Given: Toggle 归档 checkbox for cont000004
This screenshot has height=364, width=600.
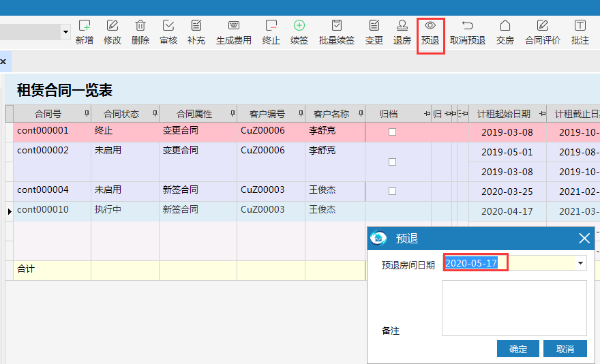Looking at the screenshot, I should [392, 192].
